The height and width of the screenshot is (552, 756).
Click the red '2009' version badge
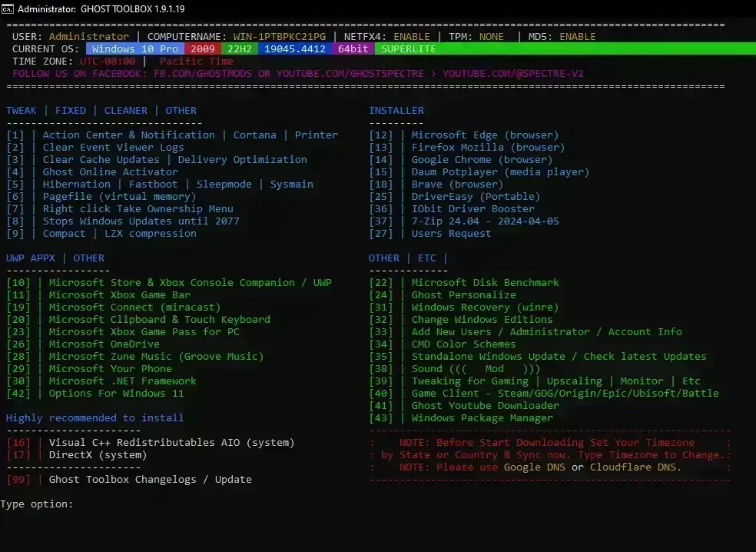[203, 48]
